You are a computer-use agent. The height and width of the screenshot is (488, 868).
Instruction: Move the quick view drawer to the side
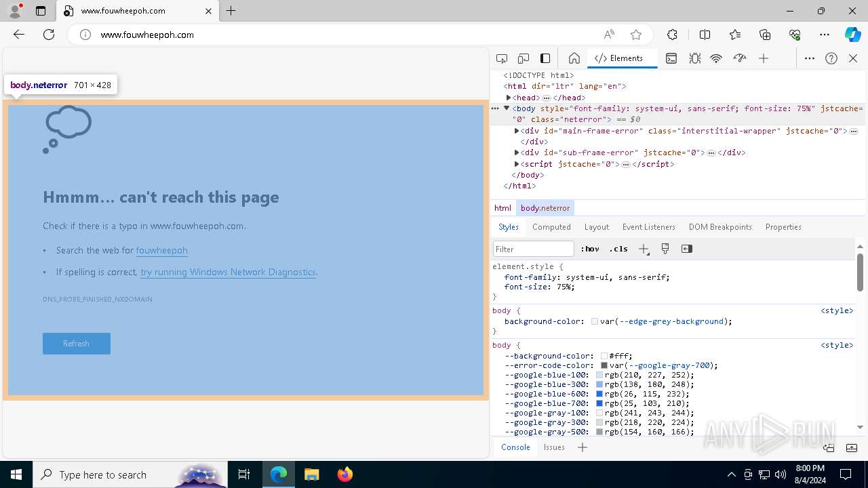[x=829, y=447]
